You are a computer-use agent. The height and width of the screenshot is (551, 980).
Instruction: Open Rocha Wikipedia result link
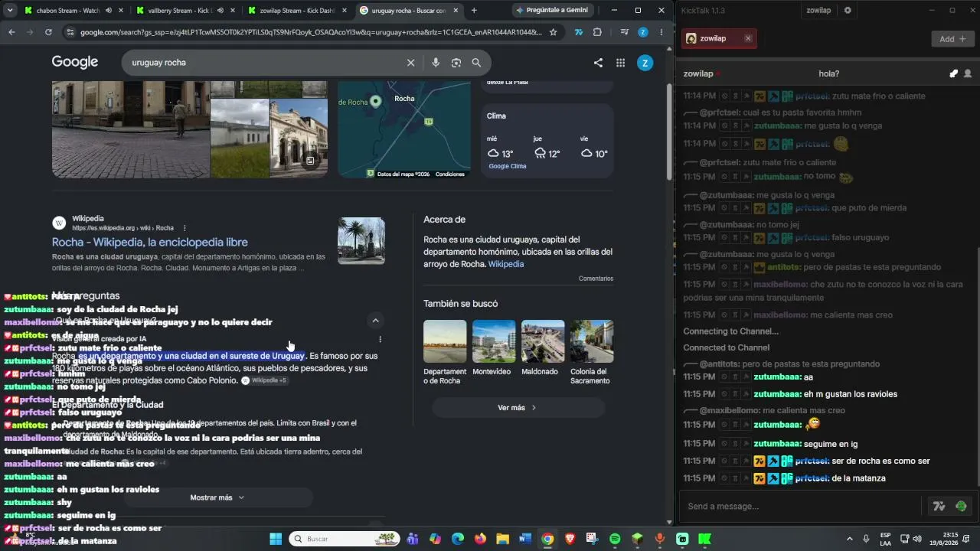pyautogui.click(x=150, y=242)
